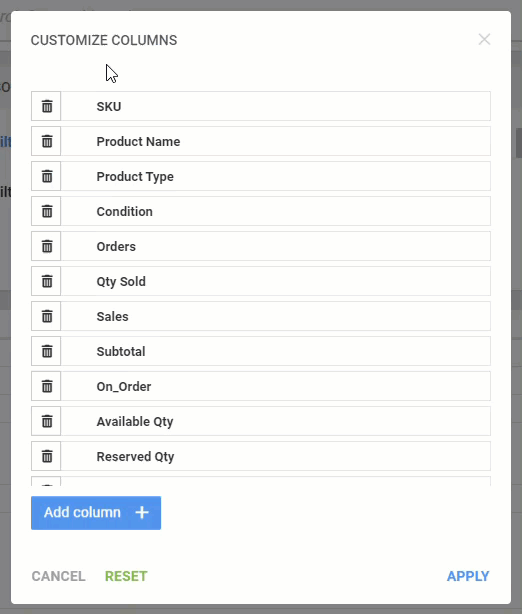Click trash icon beside Available Qty
The height and width of the screenshot is (614, 522).
click(x=46, y=421)
